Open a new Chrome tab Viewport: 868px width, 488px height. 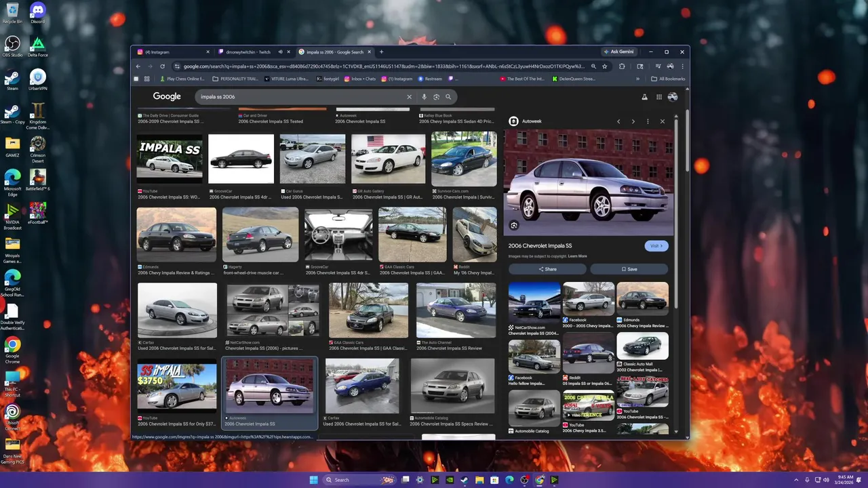(x=381, y=52)
